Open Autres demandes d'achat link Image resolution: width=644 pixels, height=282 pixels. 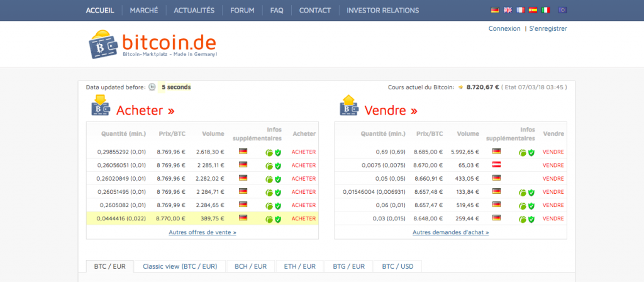(450, 232)
